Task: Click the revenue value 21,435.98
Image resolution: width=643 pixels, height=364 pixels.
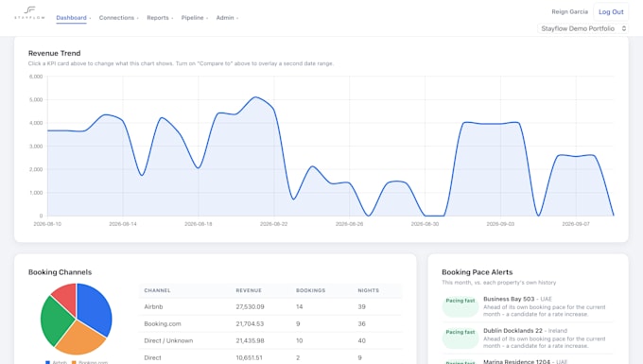Action: click(x=250, y=340)
